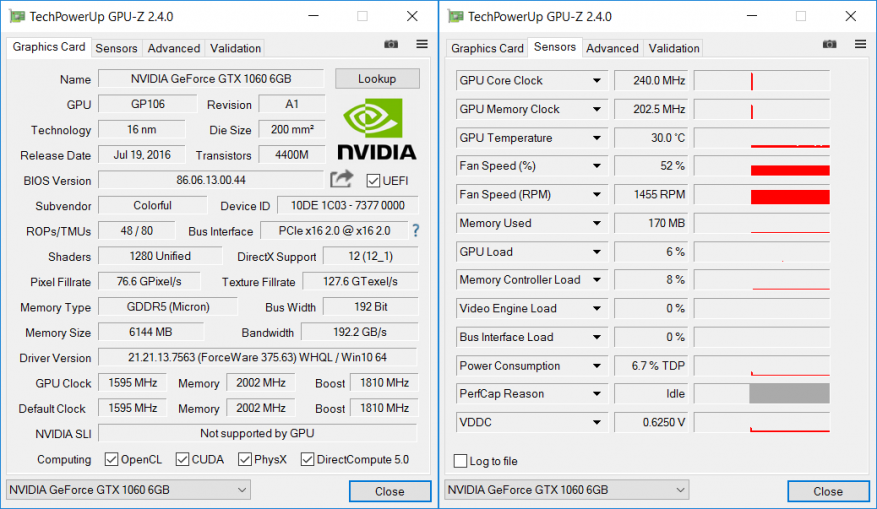Click Close button in Sensors window
The height and width of the screenshot is (509, 877).
(827, 491)
